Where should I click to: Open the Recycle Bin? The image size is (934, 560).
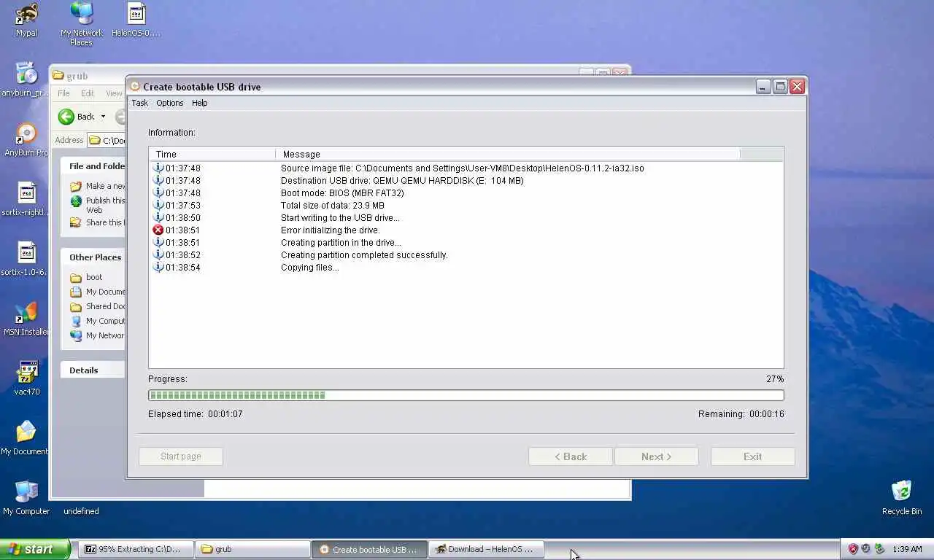pos(902,498)
